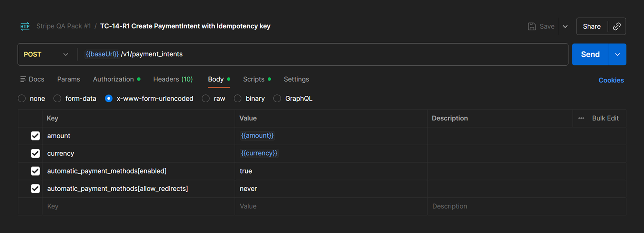Click the 'true' value cell

(331, 171)
